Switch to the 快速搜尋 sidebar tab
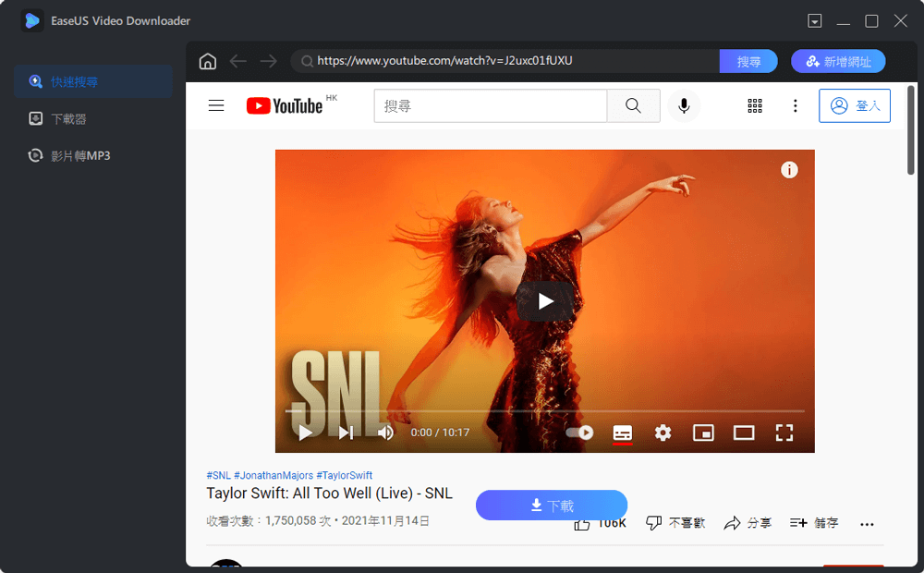The image size is (924, 573). pos(63,81)
